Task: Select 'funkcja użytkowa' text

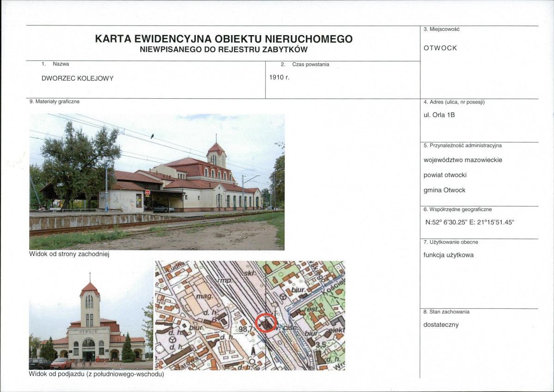Action: click(448, 255)
